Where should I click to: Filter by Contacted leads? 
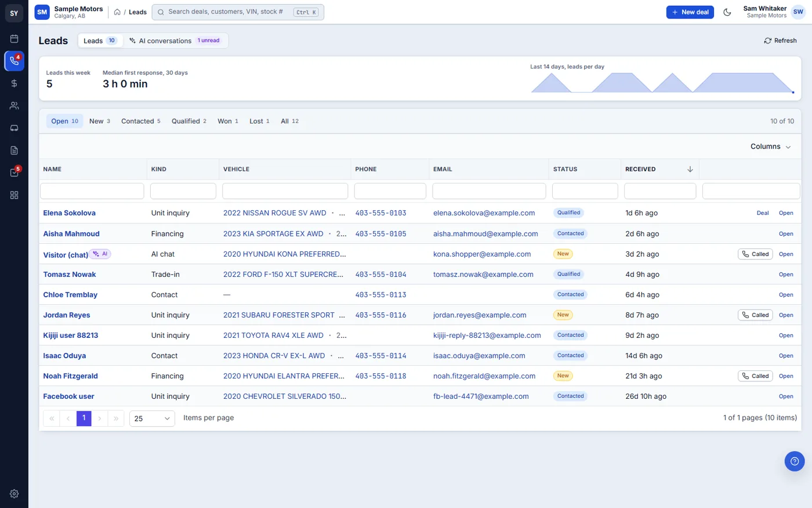point(141,121)
